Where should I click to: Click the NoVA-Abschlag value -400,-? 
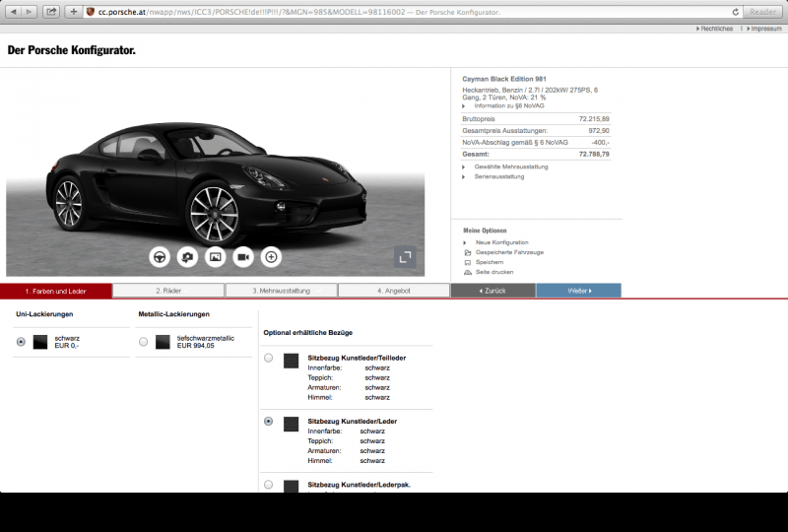600,142
